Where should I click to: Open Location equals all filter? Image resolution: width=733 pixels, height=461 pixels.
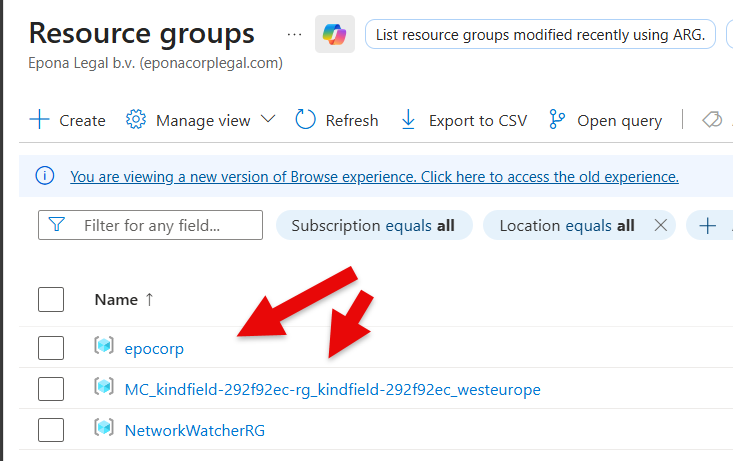click(x=566, y=226)
